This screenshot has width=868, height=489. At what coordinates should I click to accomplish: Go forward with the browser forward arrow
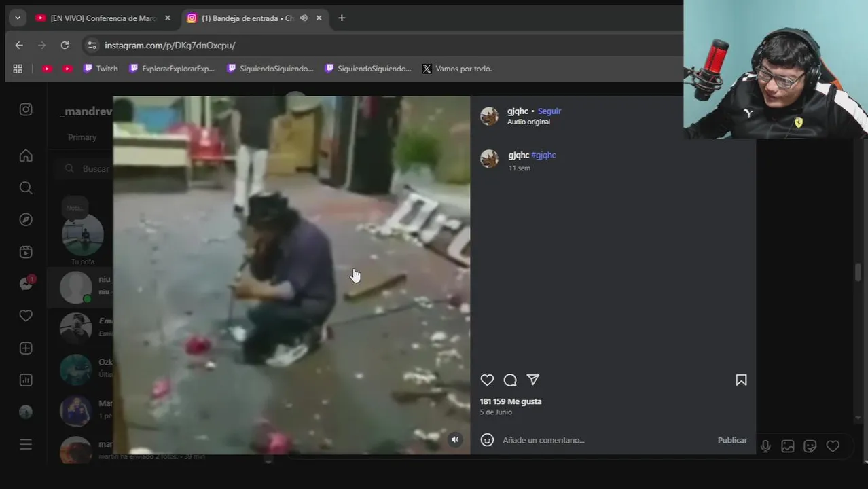[x=41, y=46]
